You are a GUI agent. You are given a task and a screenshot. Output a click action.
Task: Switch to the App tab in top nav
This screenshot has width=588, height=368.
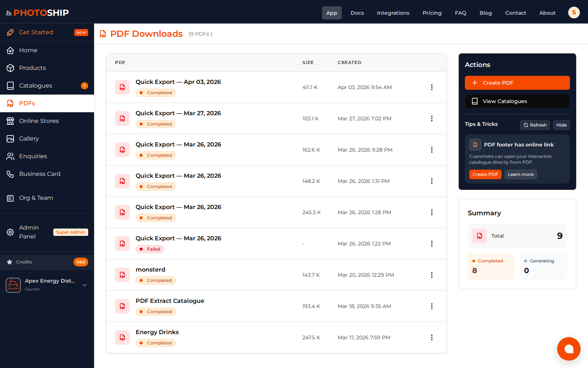pyautogui.click(x=331, y=13)
